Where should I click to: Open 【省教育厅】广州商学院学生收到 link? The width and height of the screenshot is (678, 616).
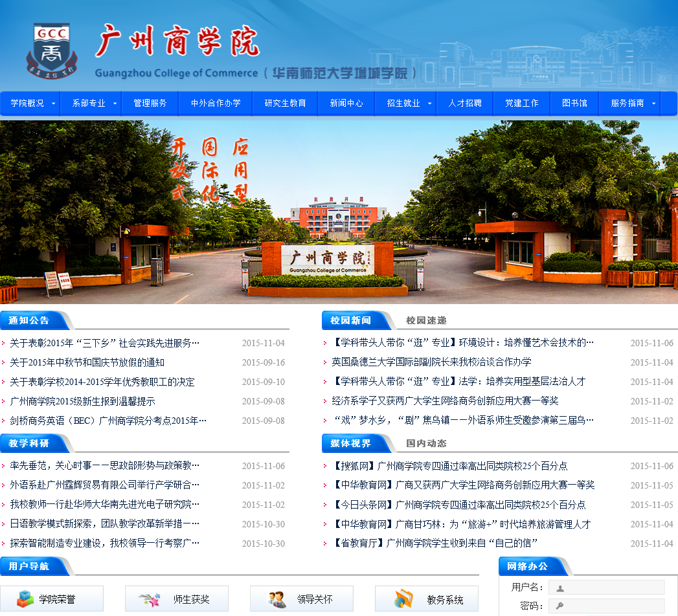coord(435,543)
